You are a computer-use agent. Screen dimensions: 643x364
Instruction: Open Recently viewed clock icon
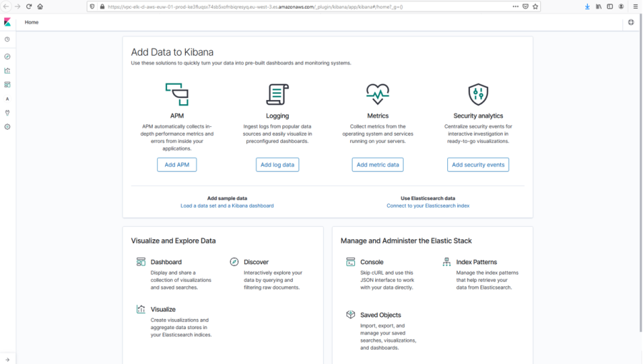coord(7,40)
